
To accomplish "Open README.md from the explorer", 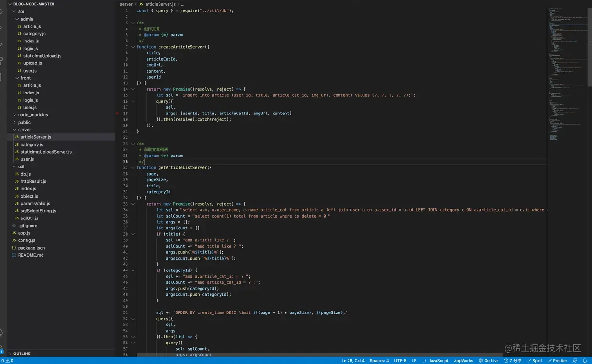I will click(31, 255).
